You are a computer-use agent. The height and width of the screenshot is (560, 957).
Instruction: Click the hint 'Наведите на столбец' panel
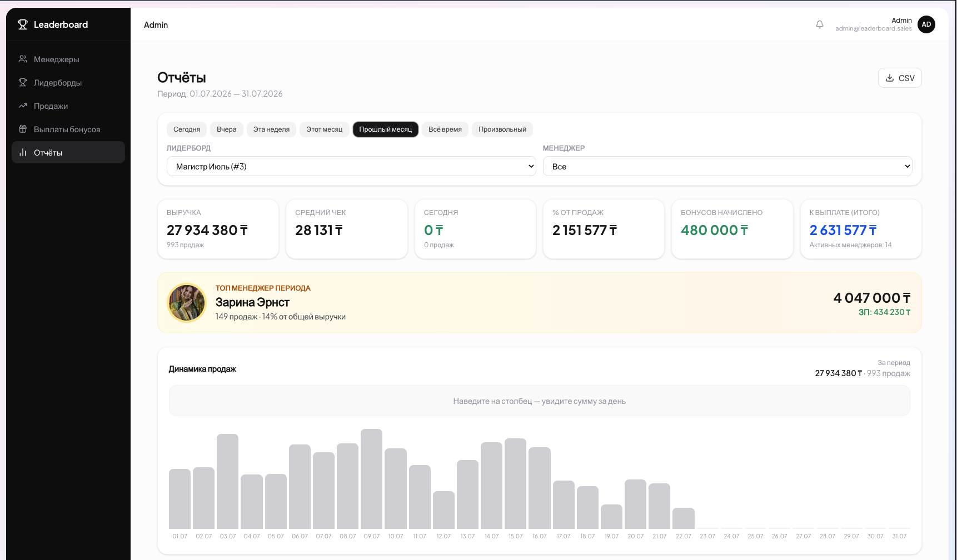(539, 401)
